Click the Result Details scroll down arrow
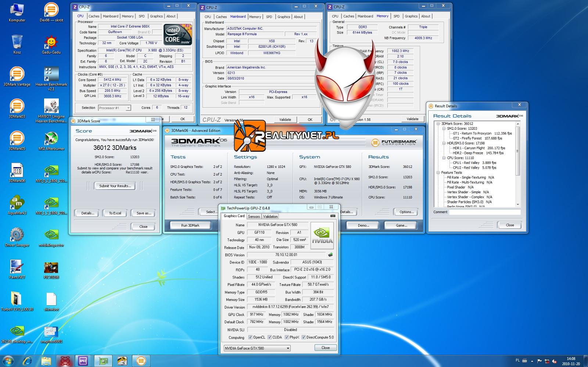 [x=518, y=205]
